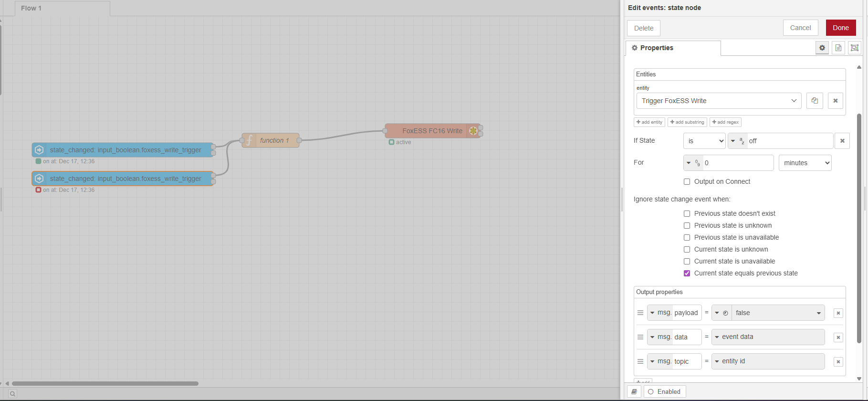This screenshot has height=401, width=868.
Task: Enable Output on Connect checkbox
Action: pyautogui.click(x=687, y=182)
